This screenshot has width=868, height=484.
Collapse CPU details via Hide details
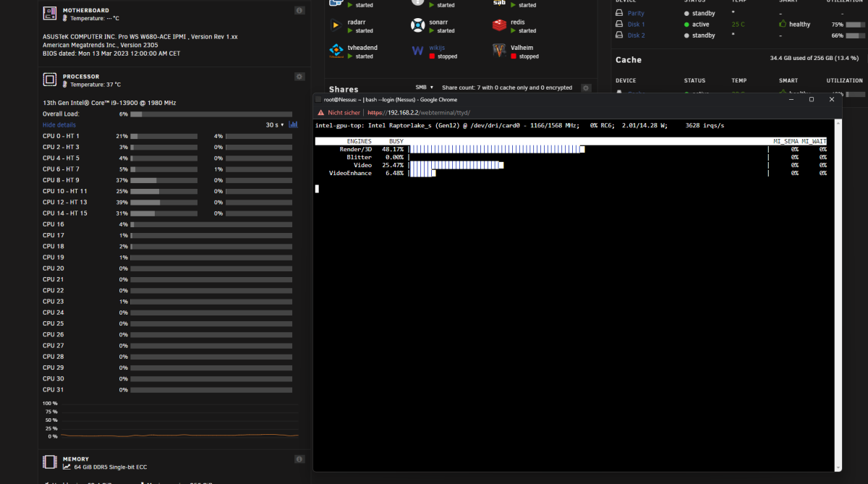click(x=59, y=124)
